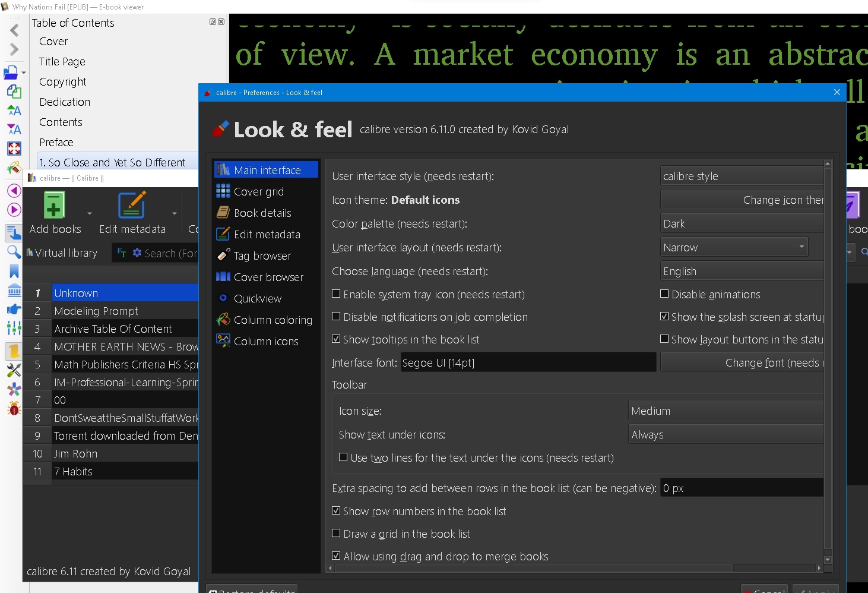
Task: Switch to the Cover grid section
Action: coord(266,191)
